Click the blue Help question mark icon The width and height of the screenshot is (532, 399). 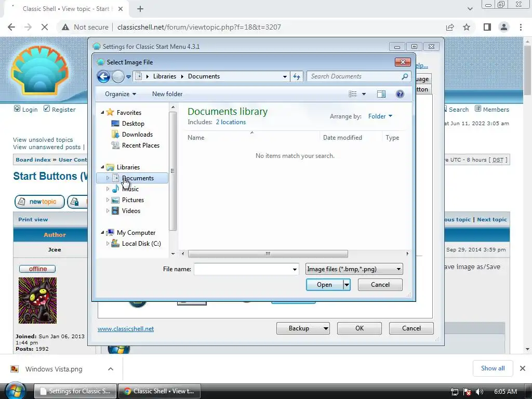[x=400, y=94]
